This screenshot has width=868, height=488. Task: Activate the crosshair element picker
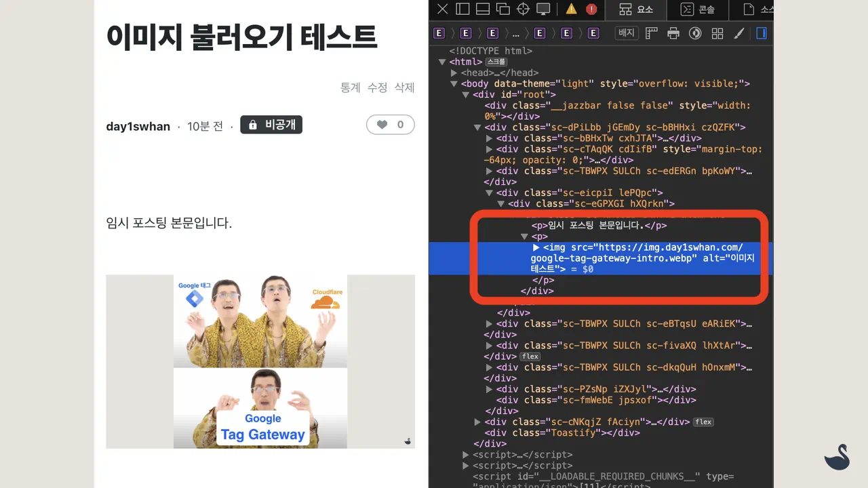[523, 9]
